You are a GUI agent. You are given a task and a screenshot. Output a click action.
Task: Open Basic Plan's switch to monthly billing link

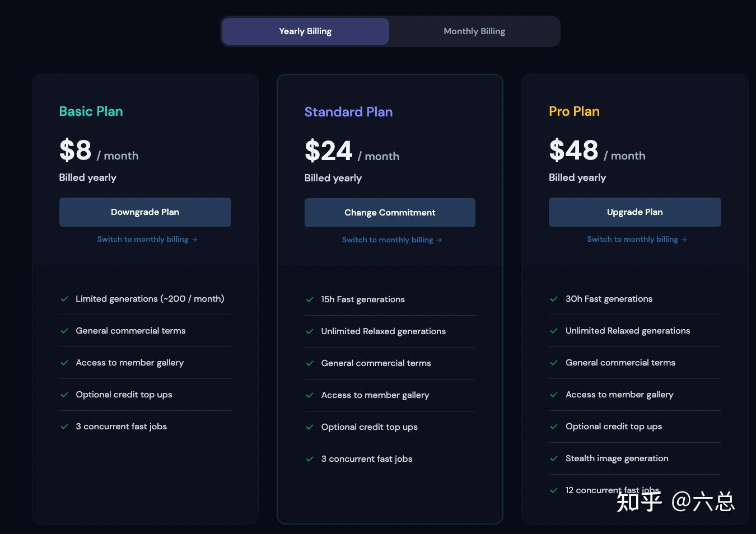pos(147,240)
